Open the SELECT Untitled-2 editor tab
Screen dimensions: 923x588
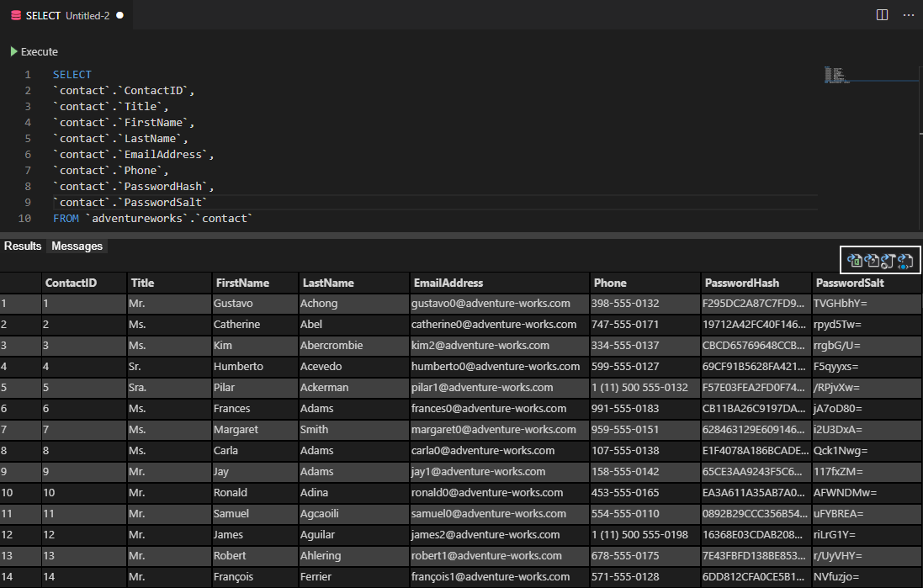pyautogui.click(x=67, y=15)
